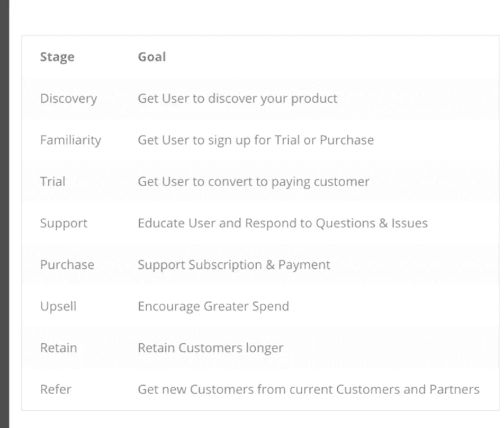Viewport: 504px width, 428px height.
Task: Click the blank white area above the table
Action: [x=254, y=17]
